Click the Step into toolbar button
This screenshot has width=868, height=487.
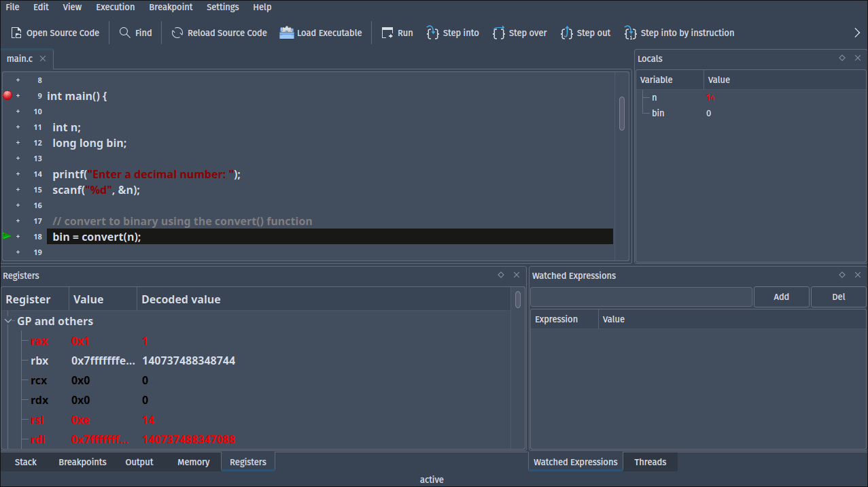click(453, 33)
